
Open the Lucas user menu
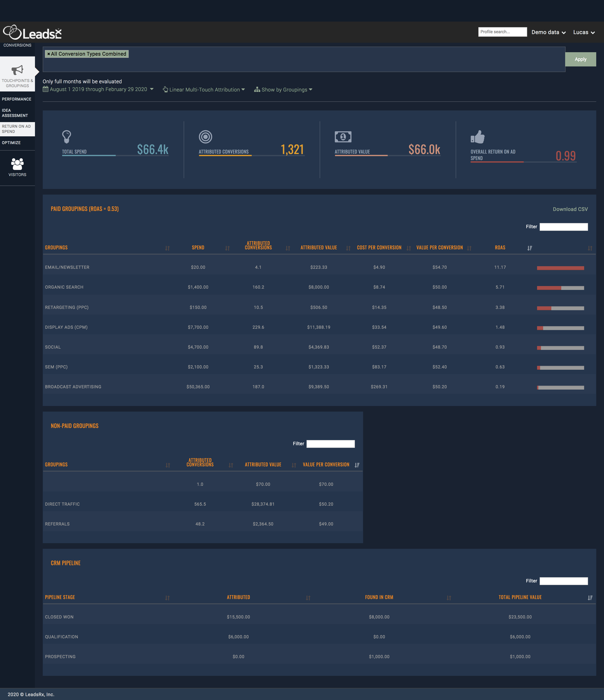point(584,32)
